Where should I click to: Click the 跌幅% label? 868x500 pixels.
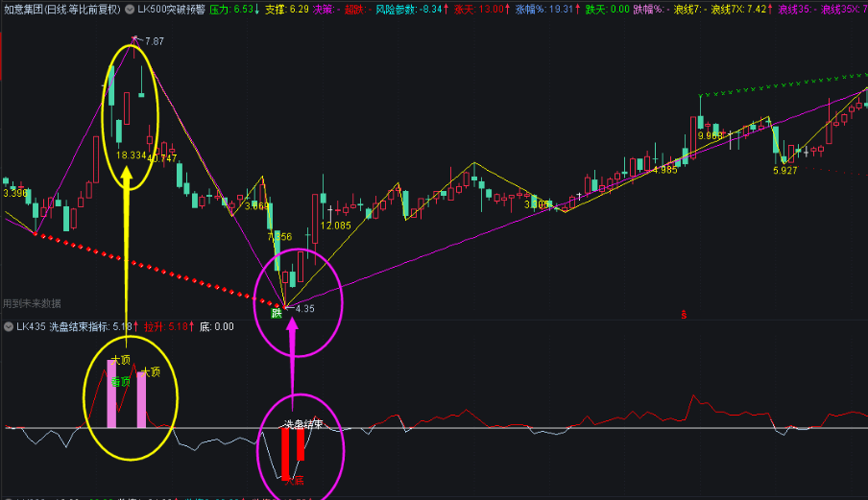[x=648, y=10]
